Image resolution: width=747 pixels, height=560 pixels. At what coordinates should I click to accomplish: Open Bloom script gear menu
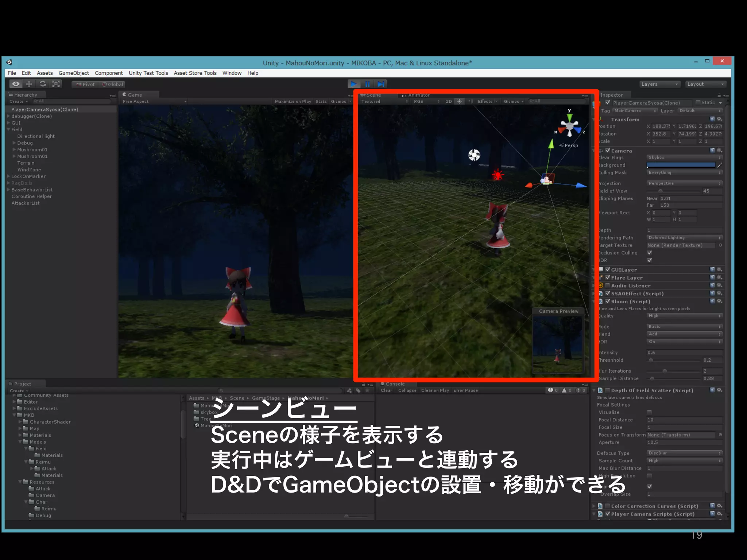coord(719,301)
